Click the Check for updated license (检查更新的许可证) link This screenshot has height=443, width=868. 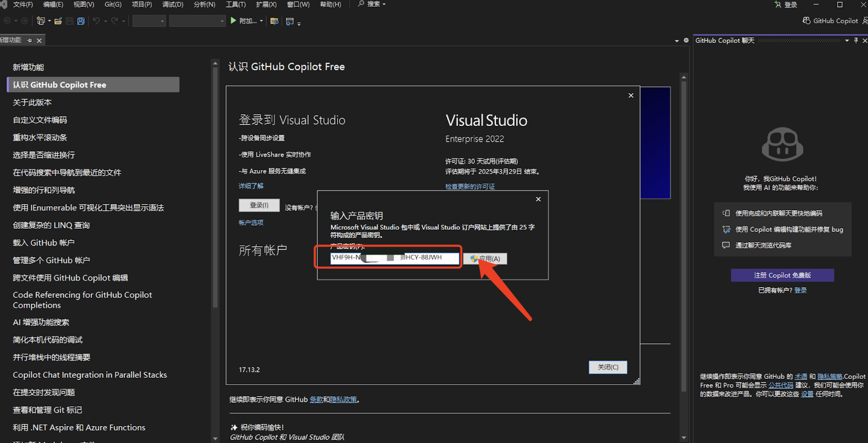tap(470, 187)
